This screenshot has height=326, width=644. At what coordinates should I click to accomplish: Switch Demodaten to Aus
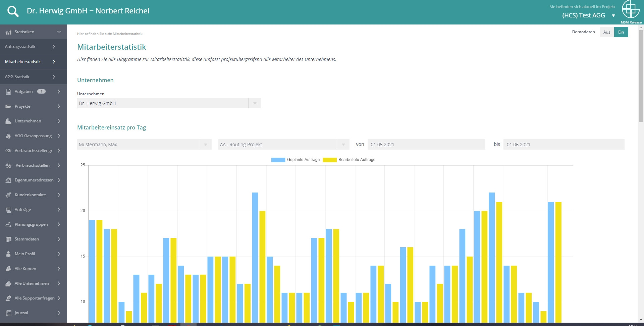[x=607, y=32]
